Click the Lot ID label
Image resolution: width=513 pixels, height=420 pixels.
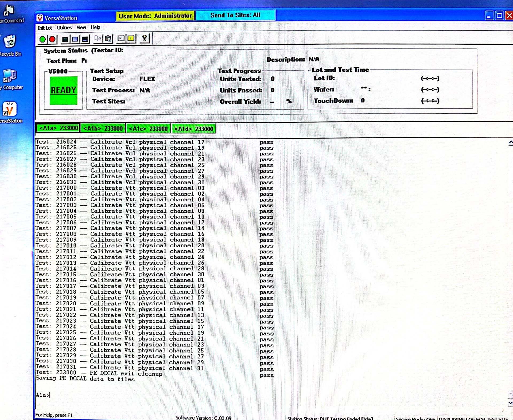click(x=324, y=78)
